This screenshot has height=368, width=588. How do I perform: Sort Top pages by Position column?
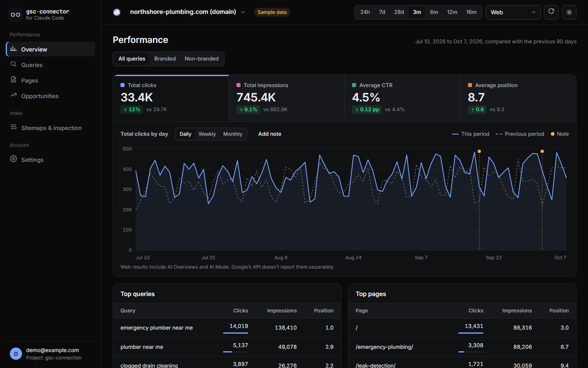click(x=559, y=311)
